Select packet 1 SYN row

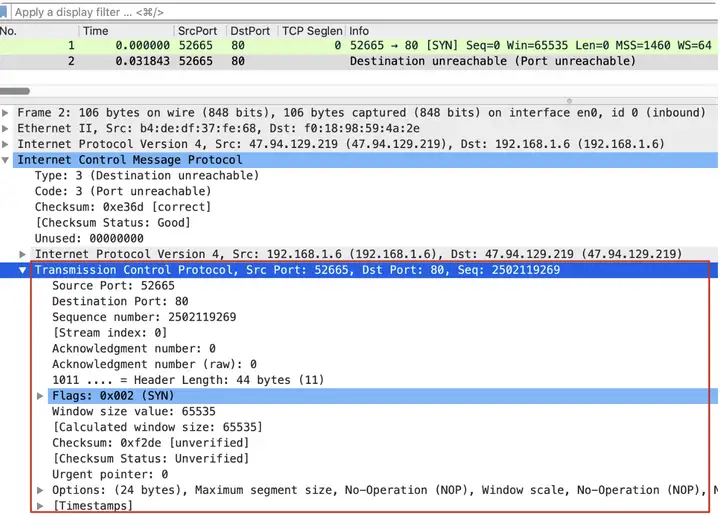(359, 45)
